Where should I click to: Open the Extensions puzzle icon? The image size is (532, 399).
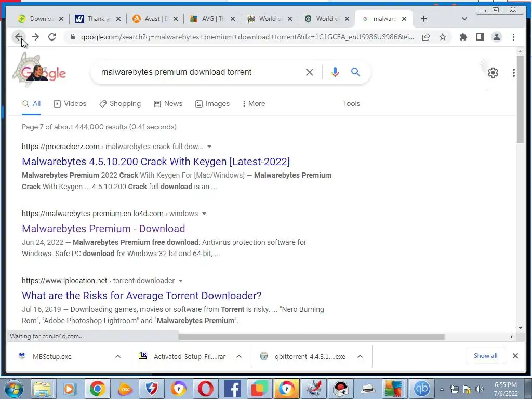[463, 37]
